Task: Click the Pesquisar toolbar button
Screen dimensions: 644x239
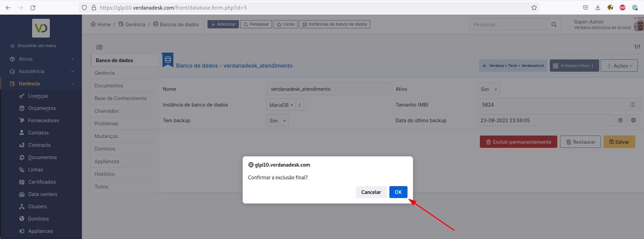Action: point(256,24)
